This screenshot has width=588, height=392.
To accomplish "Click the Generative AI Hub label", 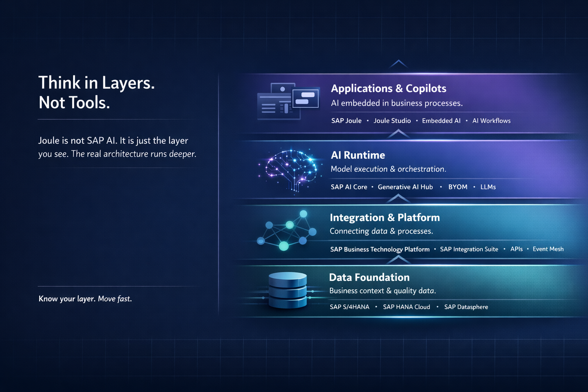I will (405, 187).
